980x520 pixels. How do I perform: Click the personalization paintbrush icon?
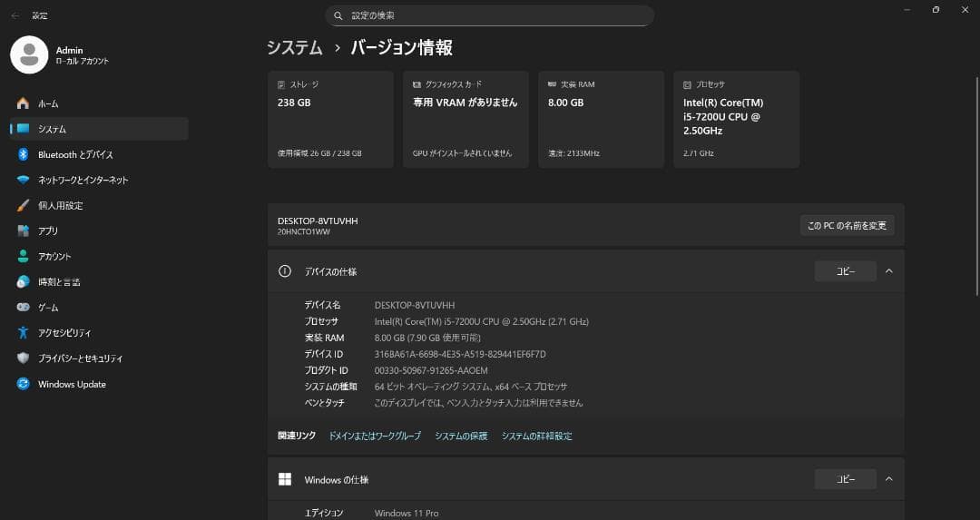[x=23, y=206]
